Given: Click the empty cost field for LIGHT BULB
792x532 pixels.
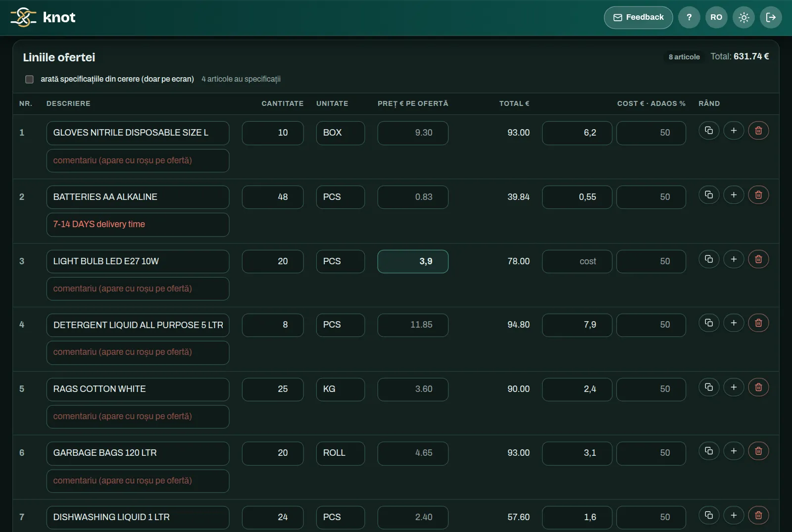Looking at the screenshot, I should 577,261.
